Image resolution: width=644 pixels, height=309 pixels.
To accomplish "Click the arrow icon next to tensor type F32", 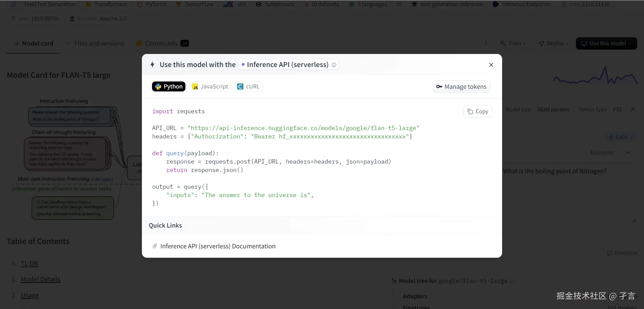I will pyautogui.click(x=632, y=110).
